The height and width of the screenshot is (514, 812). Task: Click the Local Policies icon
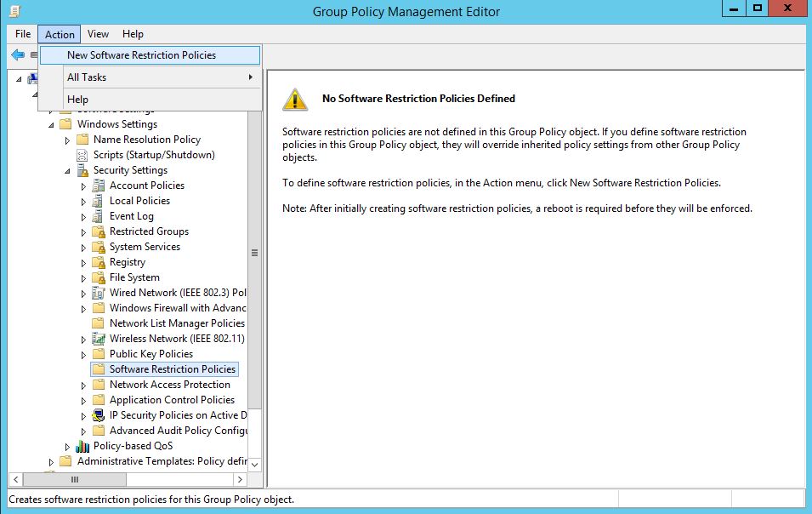click(99, 201)
